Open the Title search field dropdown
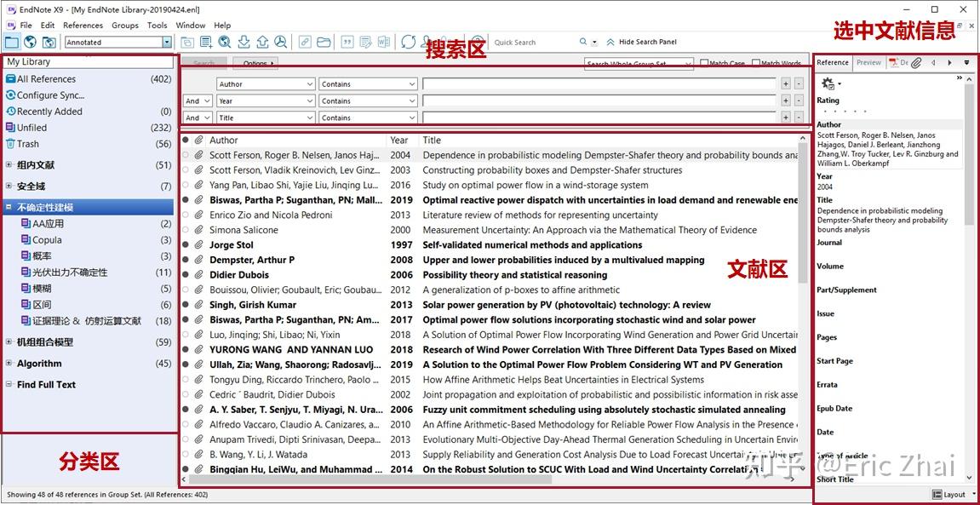 pos(266,118)
